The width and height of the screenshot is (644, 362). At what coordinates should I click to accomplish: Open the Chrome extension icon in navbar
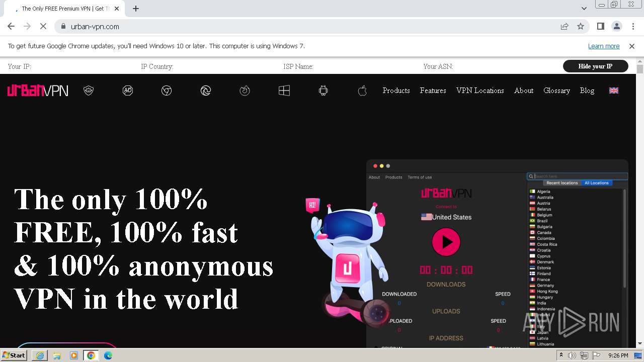pos(167,90)
